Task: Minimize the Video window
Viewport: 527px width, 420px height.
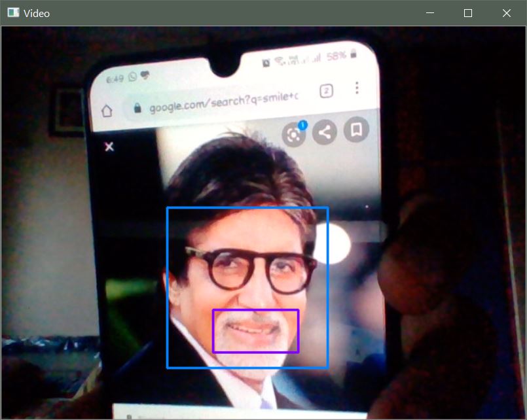Action: (x=430, y=13)
